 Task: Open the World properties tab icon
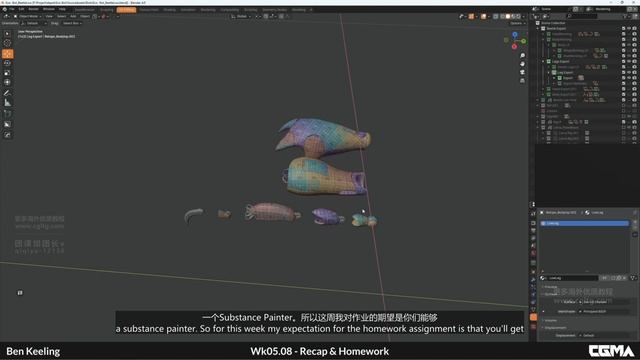pyautogui.click(x=533, y=253)
